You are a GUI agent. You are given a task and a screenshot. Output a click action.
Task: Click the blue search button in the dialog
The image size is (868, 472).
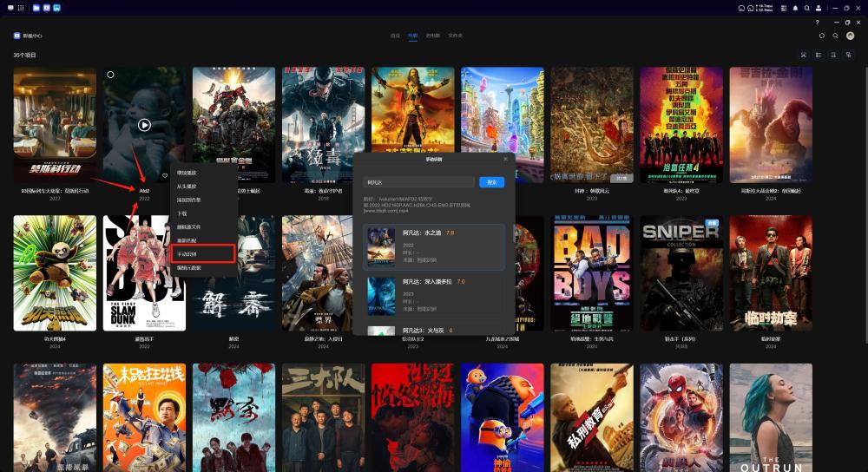tap(491, 182)
